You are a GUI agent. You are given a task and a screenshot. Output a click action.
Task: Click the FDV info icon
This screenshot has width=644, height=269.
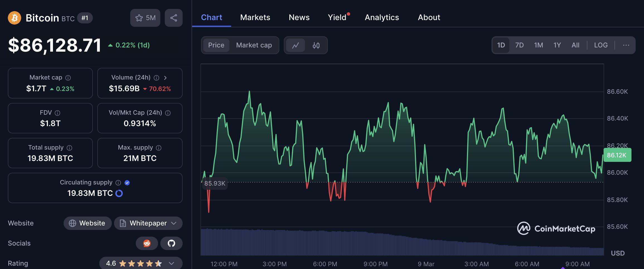(x=57, y=113)
